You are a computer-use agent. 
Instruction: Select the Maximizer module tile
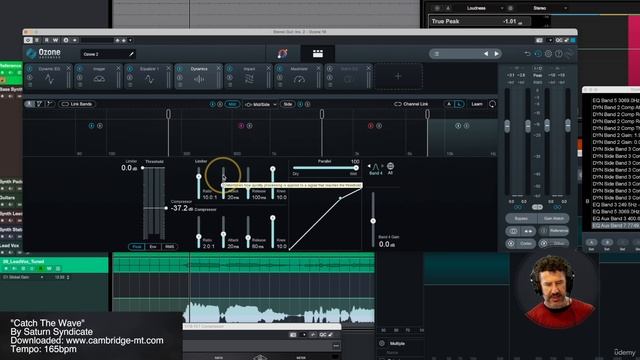(299, 76)
